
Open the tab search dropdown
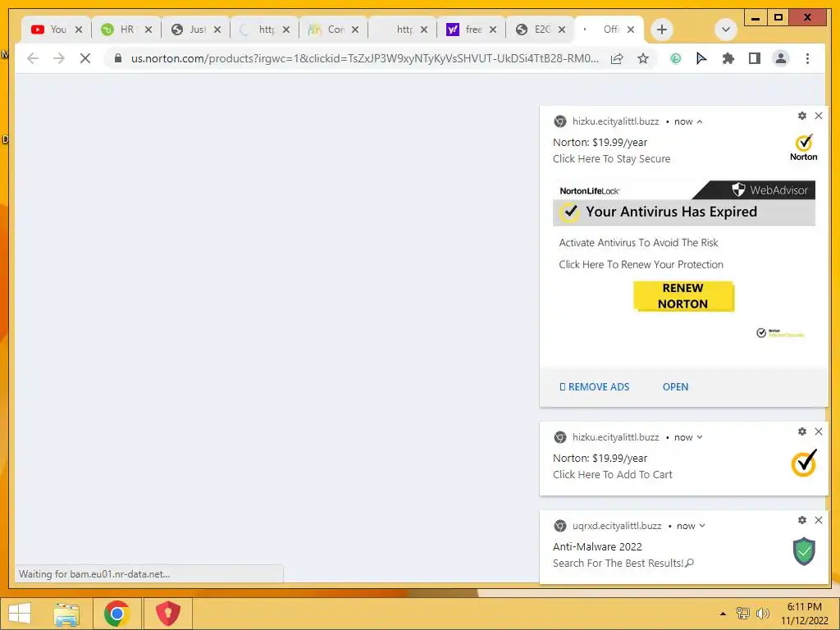pyautogui.click(x=726, y=30)
